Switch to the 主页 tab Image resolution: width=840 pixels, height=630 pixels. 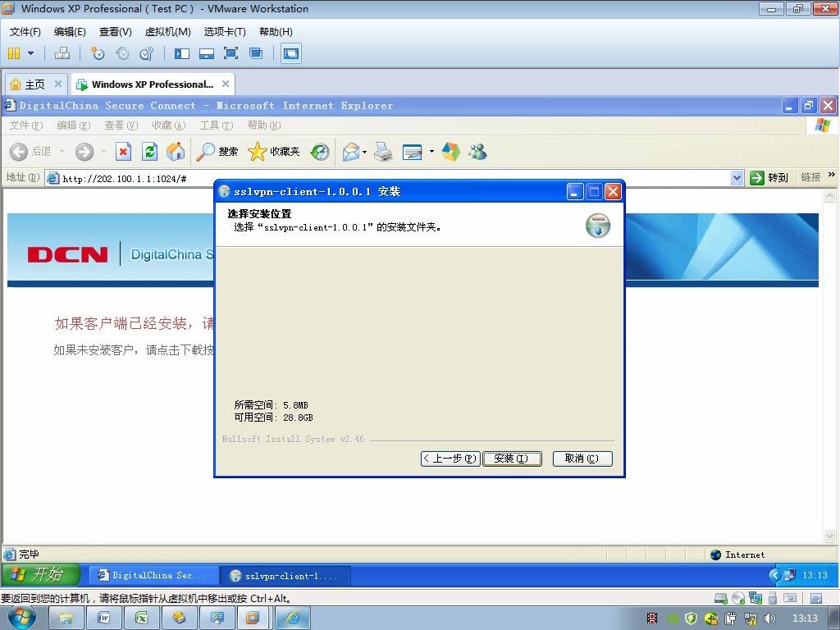click(x=35, y=84)
